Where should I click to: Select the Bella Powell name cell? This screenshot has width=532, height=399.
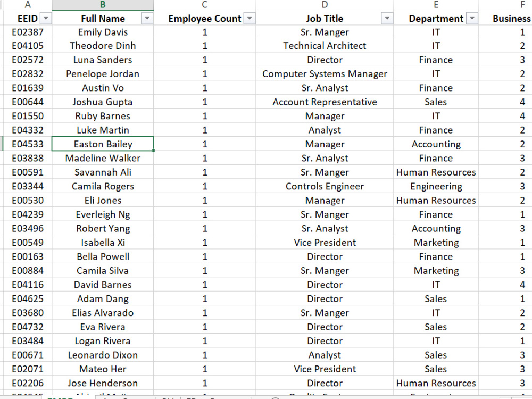tap(103, 256)
